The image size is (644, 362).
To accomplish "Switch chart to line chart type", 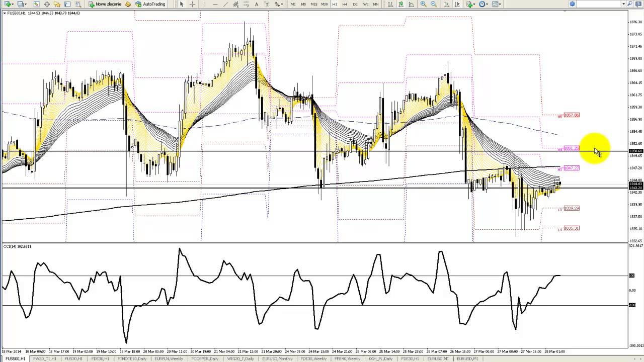I will [411, 4].
